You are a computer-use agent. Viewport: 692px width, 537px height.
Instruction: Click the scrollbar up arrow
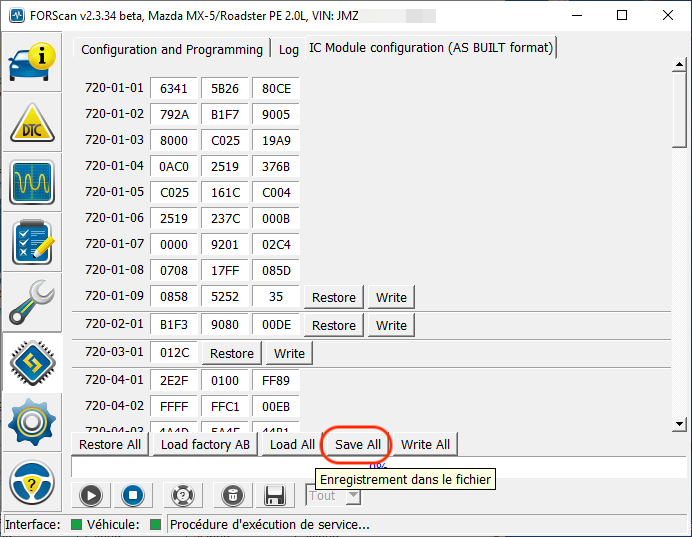click(679, 65)
